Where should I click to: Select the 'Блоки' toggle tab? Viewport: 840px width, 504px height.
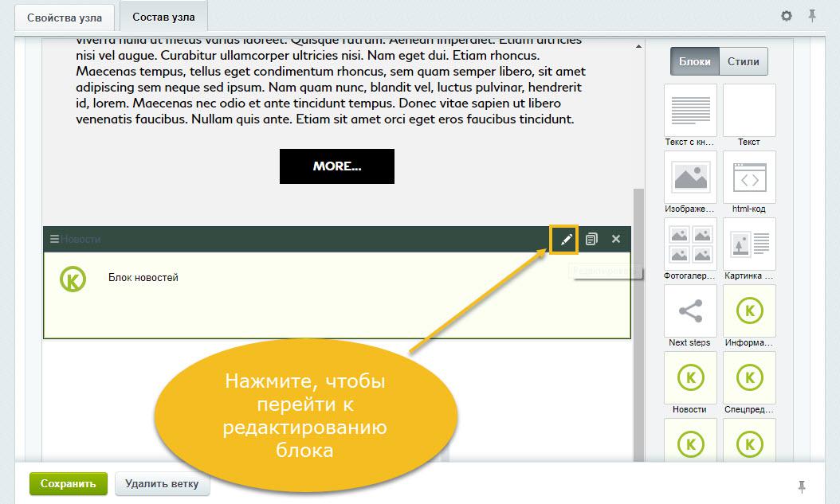pos(695,61)
